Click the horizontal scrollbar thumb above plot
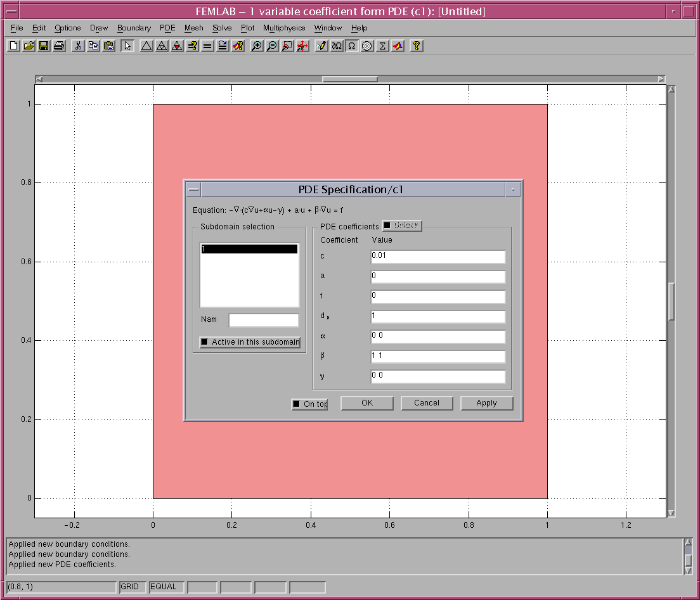 pyautogui.click(x=350, y=79)
